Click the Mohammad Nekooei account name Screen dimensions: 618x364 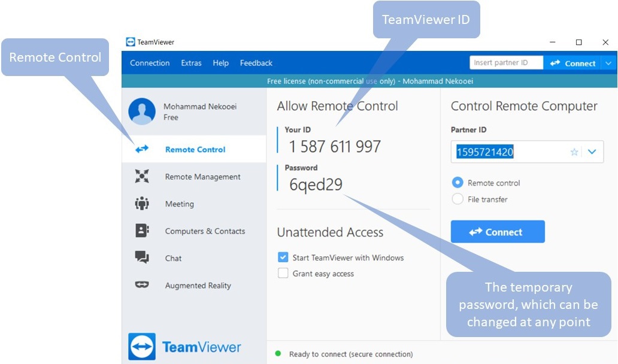(200, 107)
